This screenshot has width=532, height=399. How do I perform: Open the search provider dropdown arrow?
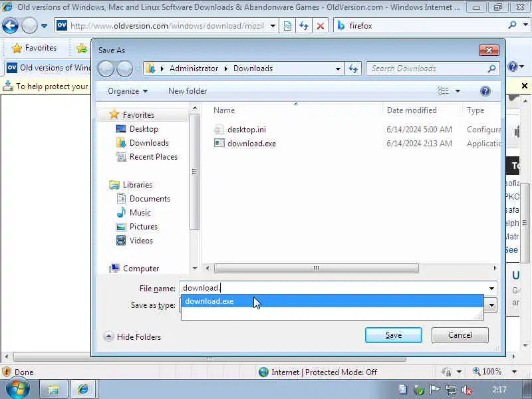525,25
